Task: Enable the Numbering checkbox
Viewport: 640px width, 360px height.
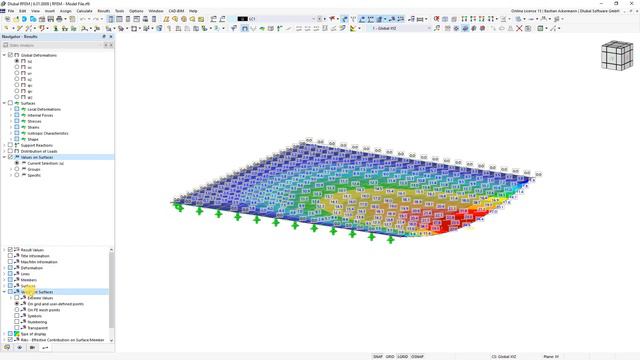Action: click(17, 322)
